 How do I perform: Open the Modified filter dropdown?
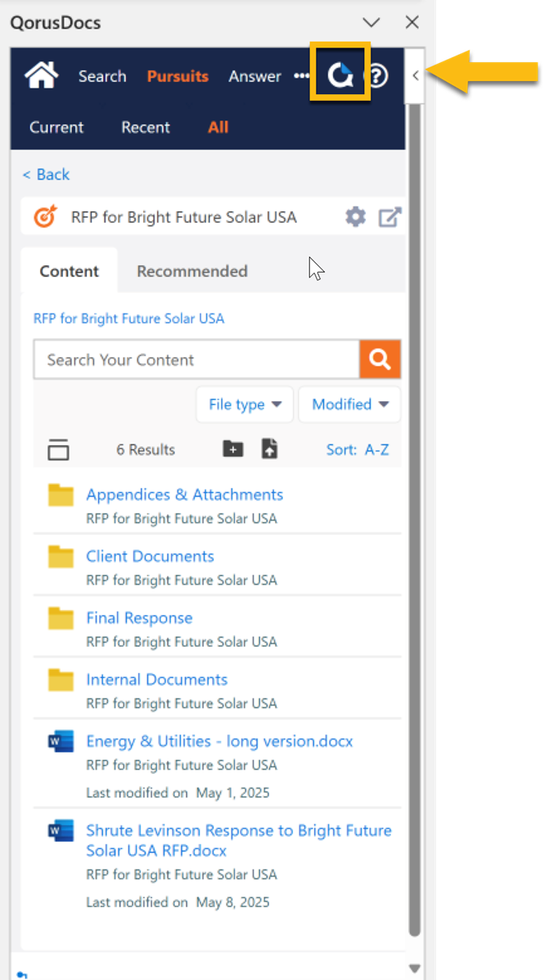(x=349, y=404)
